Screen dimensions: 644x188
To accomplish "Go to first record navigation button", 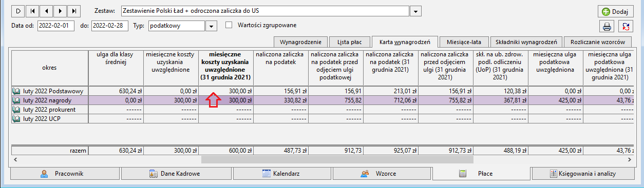I will point(32,11).
